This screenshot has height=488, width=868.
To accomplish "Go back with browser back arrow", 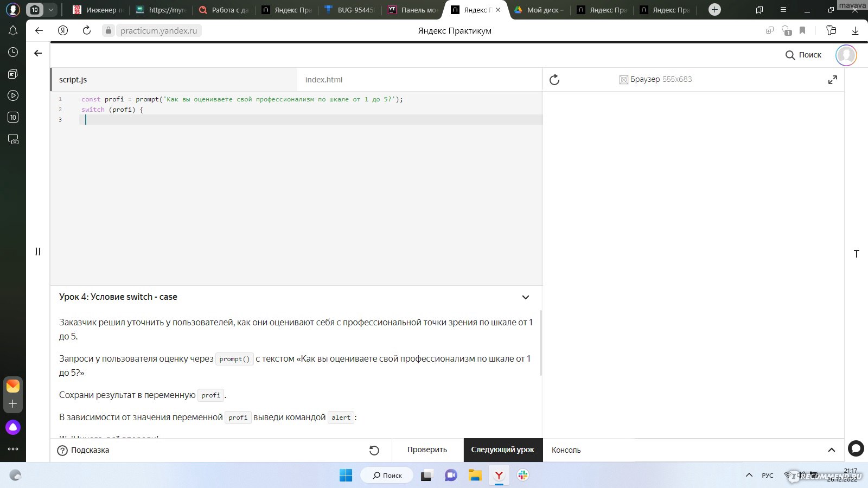I will tap(39, 31).
